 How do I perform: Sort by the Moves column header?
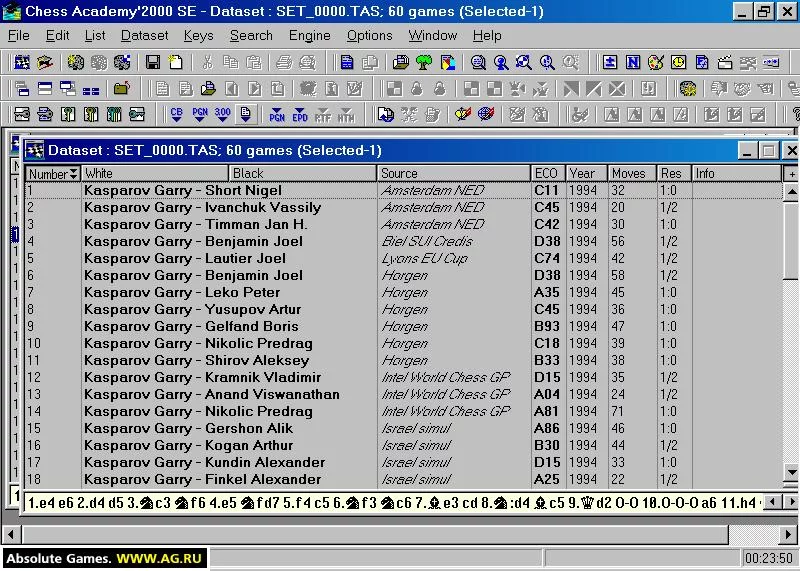point(632,173)
